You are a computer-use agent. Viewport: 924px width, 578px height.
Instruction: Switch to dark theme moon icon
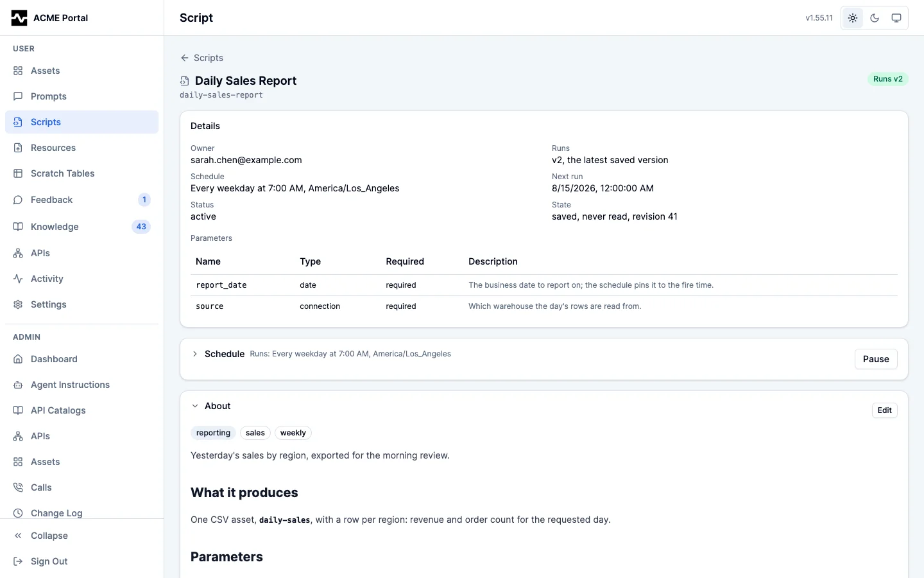[875, 18]
